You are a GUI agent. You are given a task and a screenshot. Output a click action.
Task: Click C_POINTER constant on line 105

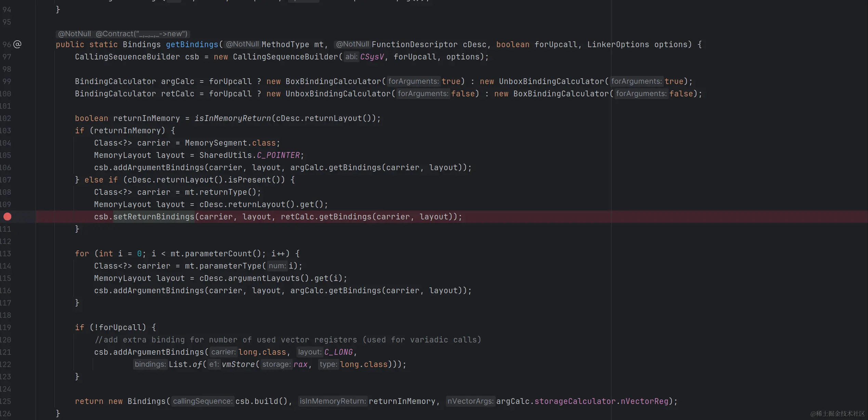(x=278, y=155)
